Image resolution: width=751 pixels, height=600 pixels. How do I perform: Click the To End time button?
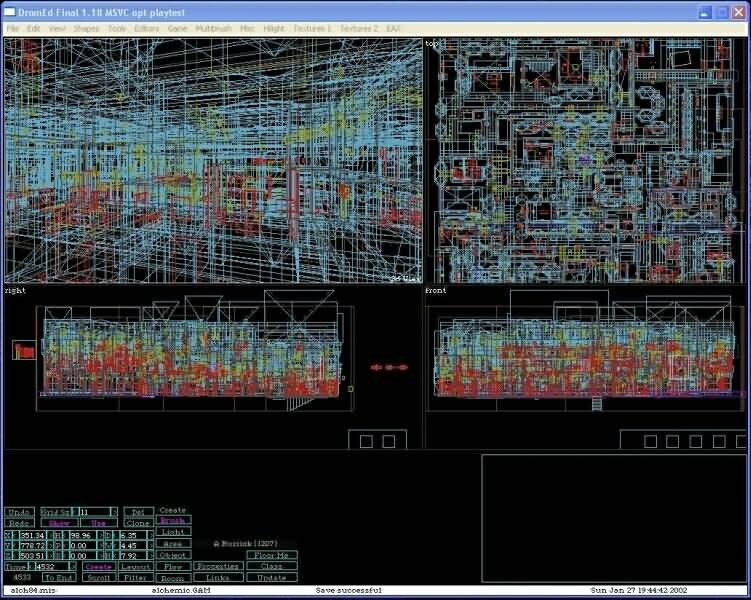click(x=60, y=578)
